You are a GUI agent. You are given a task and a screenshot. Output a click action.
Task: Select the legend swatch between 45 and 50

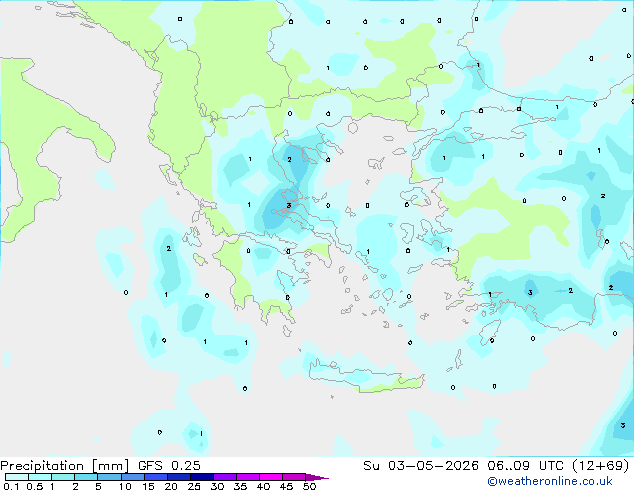coord(294,477)
